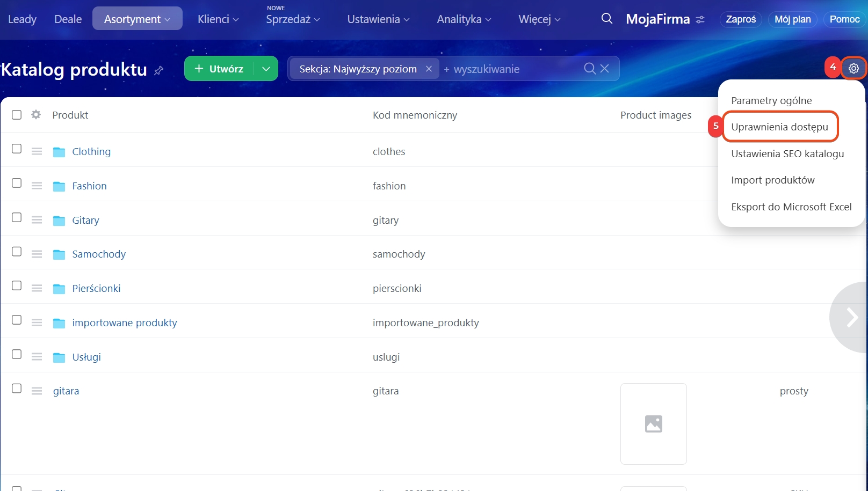Select the checkbox next to Samochody

pyautogui.click(x=17, y=252)
